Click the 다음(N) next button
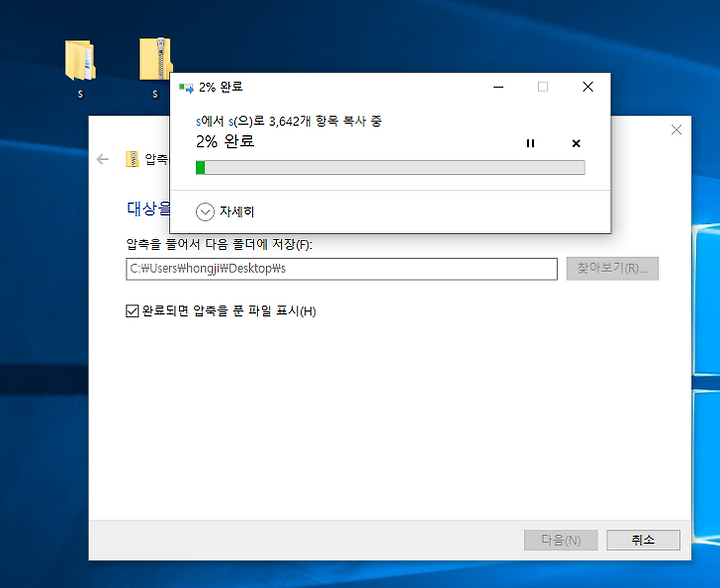 pos(561,540)
